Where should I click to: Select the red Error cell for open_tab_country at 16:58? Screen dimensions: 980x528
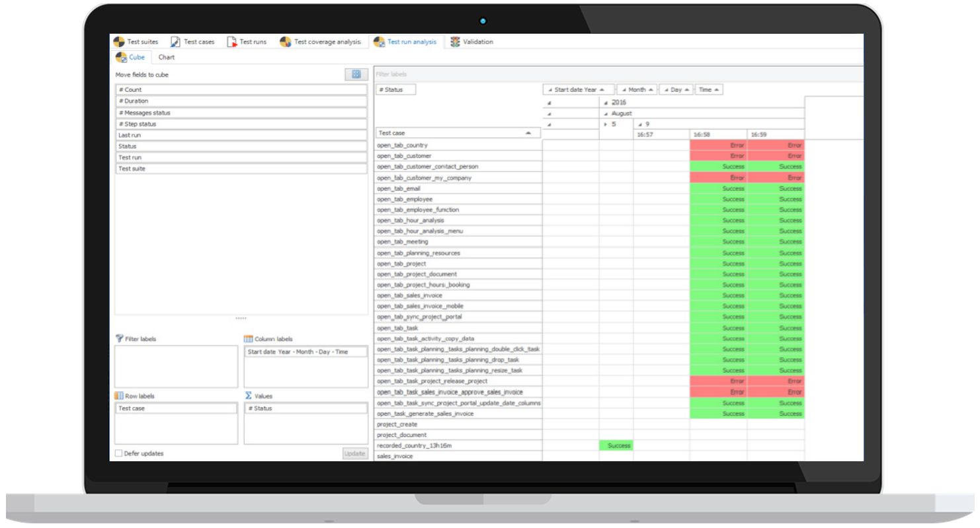click(x=718, y=145)
